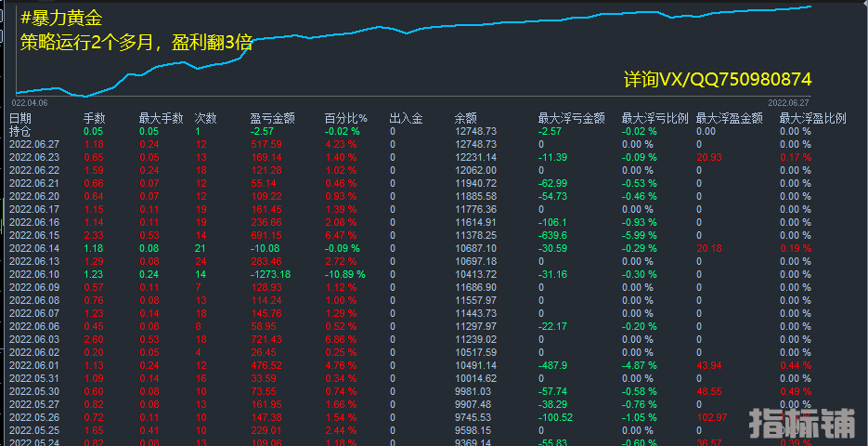Click the 手数 column header
Image resolution: width=868 pixels, height=446 pixels.
(94, 118)
